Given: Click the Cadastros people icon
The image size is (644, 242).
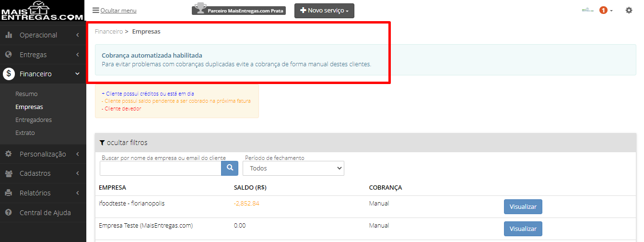Looking at the screenshot, I should pyautogui.click(x=9, y=173).
